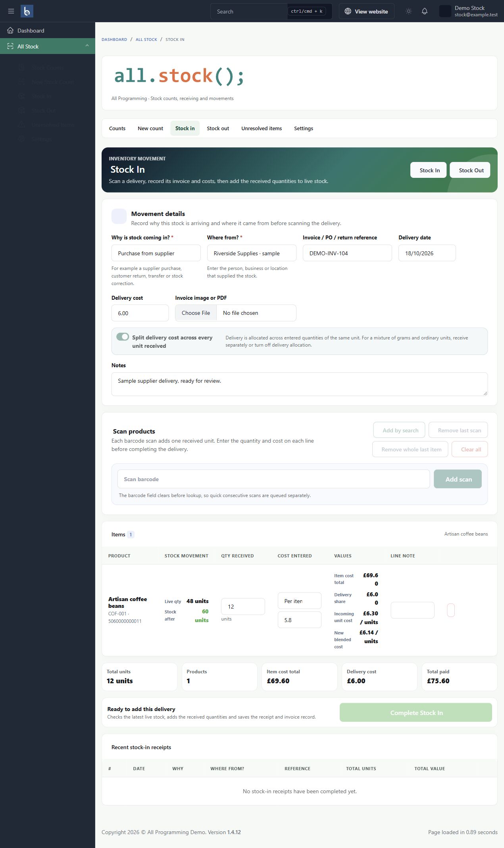Click the Delivery cost field showing 6.00

tap(140, 313)
